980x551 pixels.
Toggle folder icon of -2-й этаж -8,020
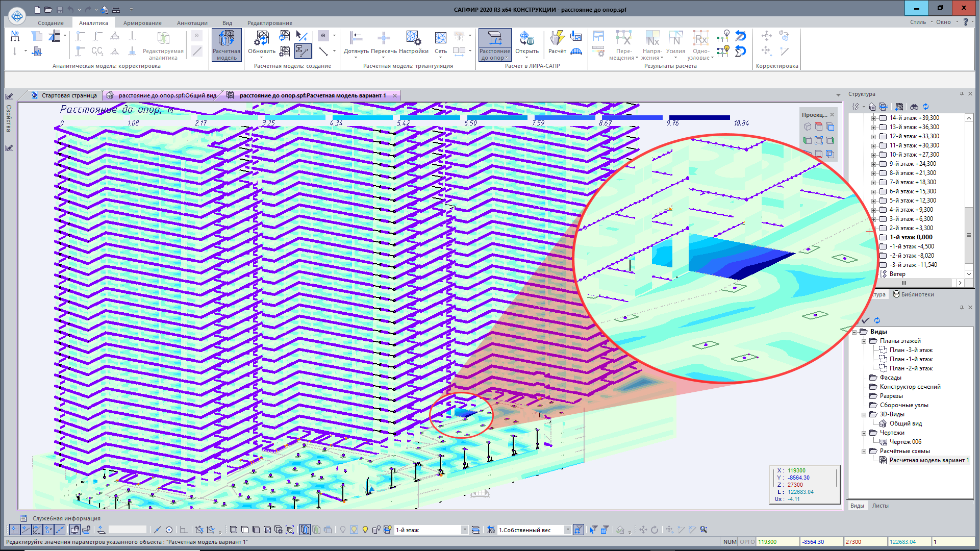pyautogui.click(x=883, y=256)
